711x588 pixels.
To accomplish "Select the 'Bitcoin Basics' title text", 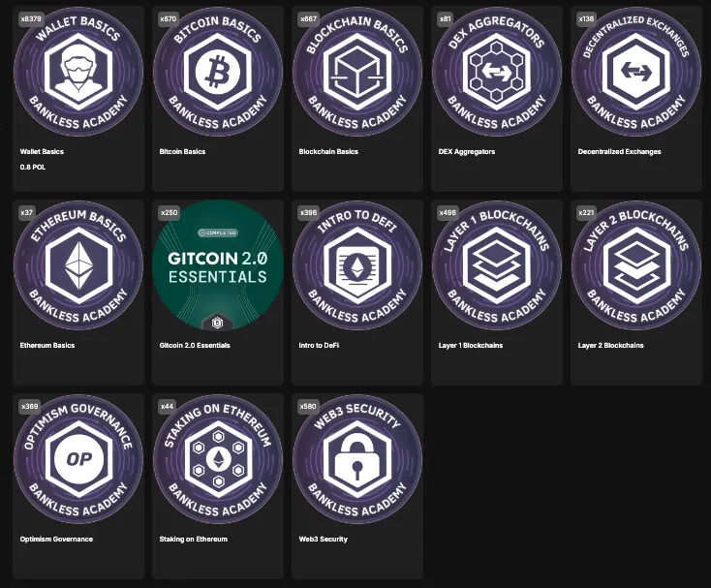I will click(182, 151).
